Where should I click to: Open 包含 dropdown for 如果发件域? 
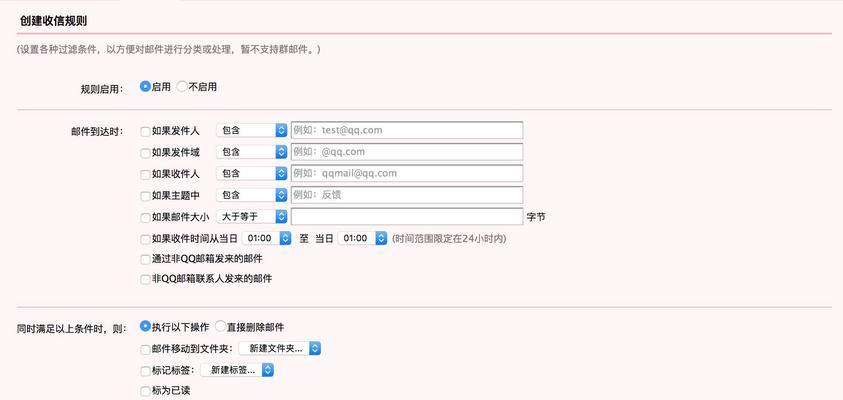click(252, 152)
